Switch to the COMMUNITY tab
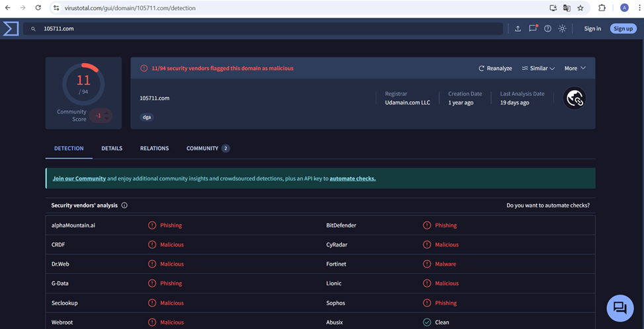644x329 pixels. pos(208,149)
